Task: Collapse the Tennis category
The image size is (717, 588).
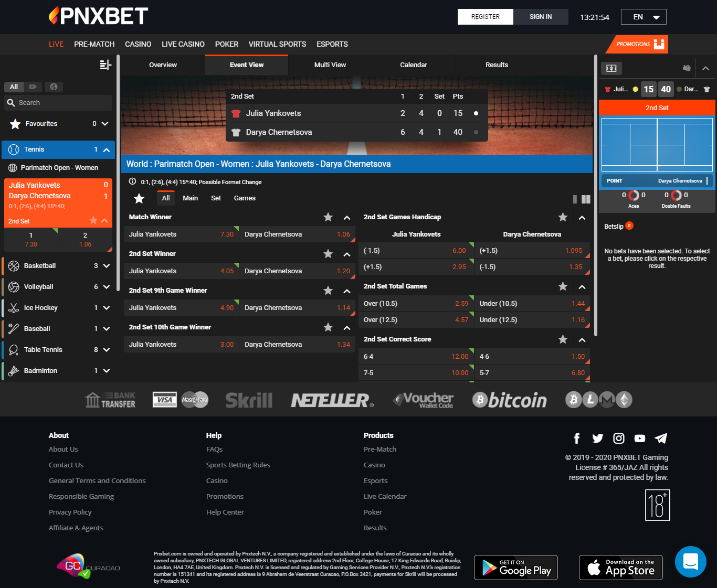Action: pyautogui.click(x=106, y=150)
